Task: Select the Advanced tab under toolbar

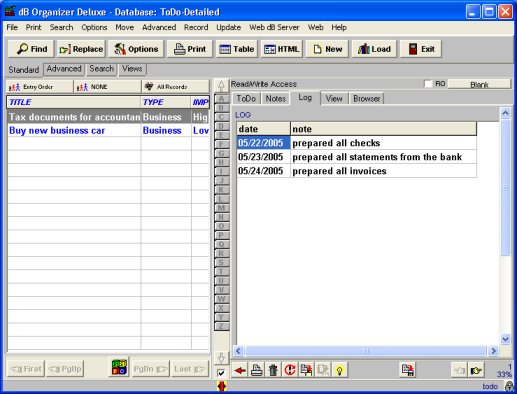Action: [x=64, y=69]
